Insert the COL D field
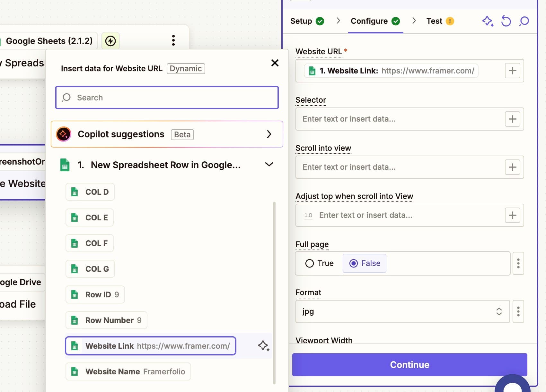 click(90, 192)
